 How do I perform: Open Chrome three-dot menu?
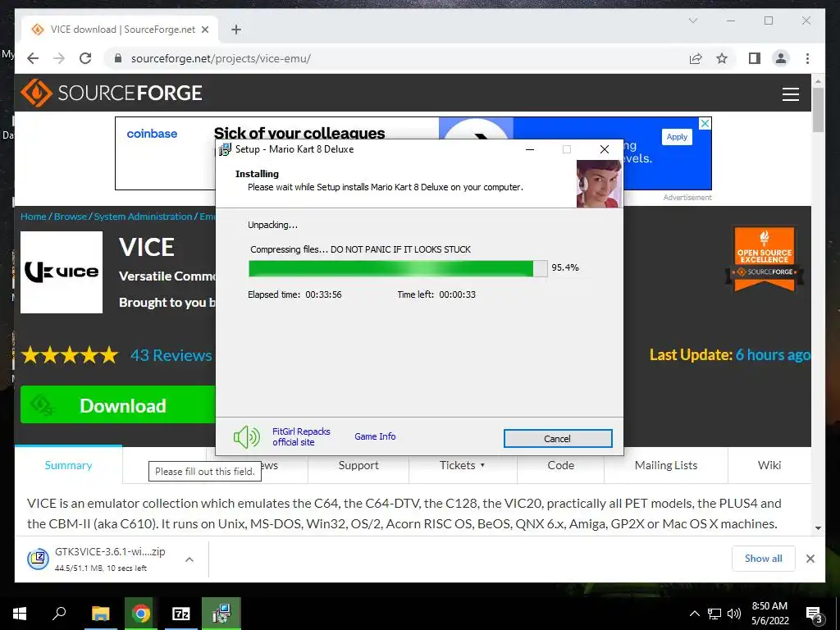click(807, 58)
